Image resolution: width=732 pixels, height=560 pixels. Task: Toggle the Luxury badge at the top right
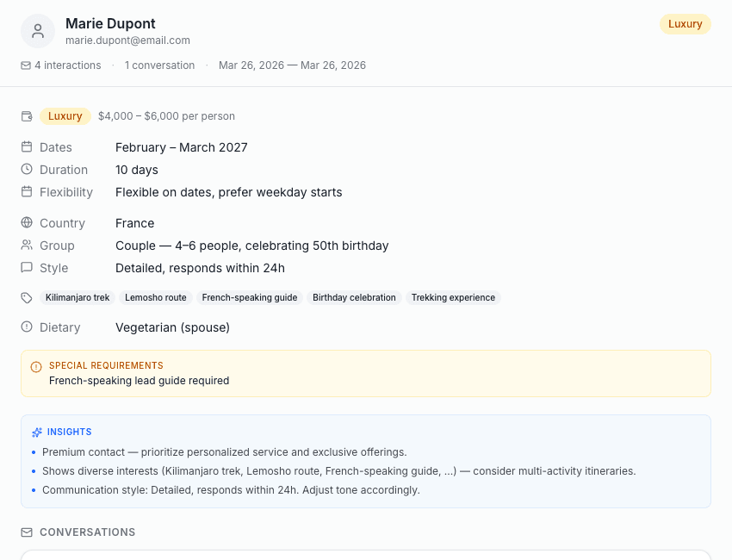point(685,23)
